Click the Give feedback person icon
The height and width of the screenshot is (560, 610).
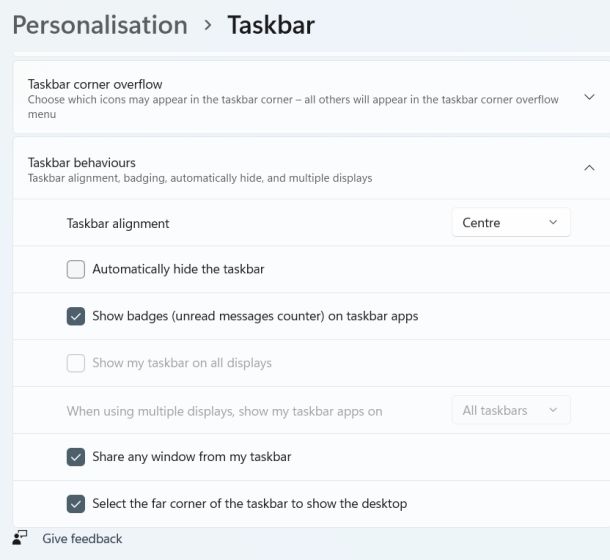[21, 538]
